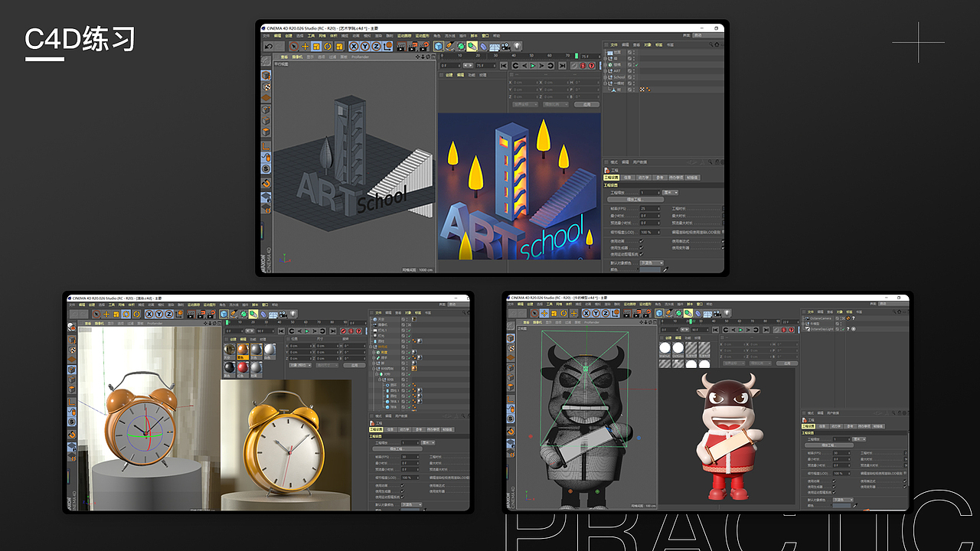This screenshot has height=551, width=980.
Task: Add a light via bulb icon in Art School window
Action: tap(518, 46)
